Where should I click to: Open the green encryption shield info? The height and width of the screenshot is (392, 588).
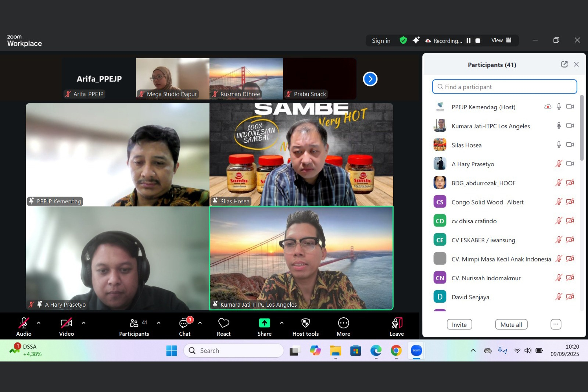coord(403,40)
